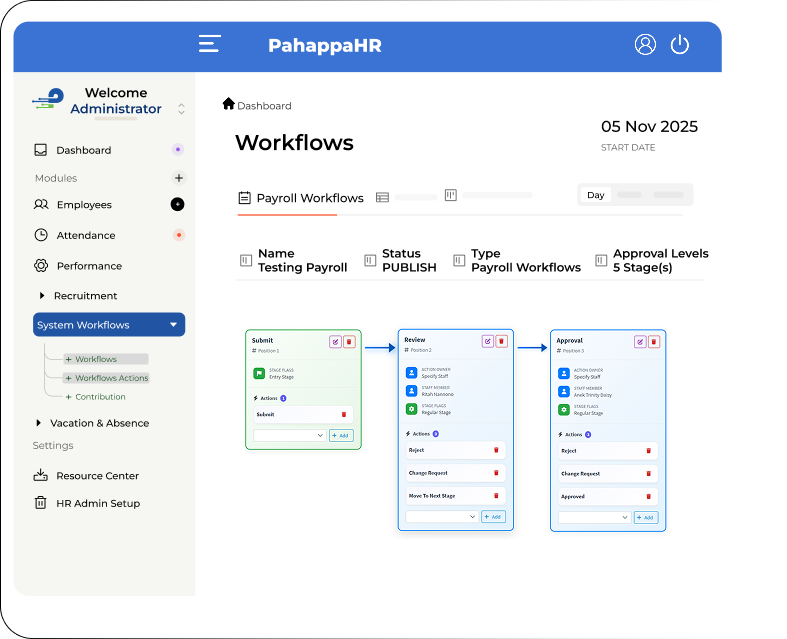
Task: Open the action dropdown in Review card
Action: click(x=441, y=516)
